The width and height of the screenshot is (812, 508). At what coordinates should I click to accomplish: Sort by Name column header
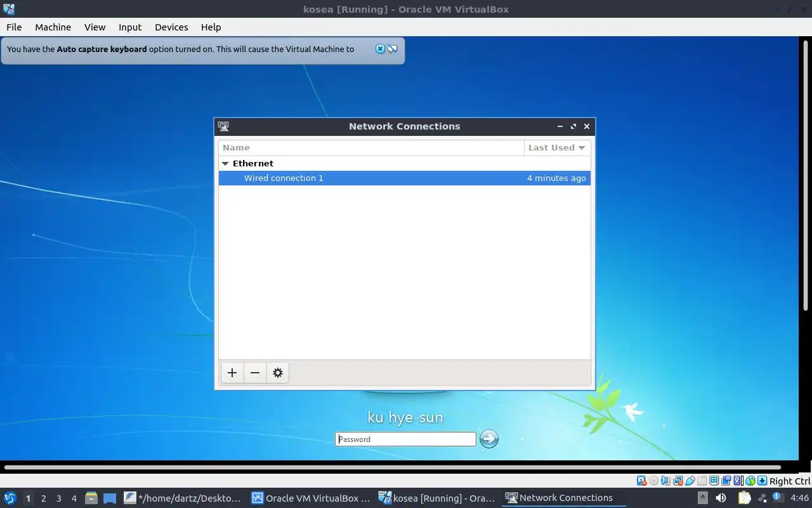click(x=372, y=147)
